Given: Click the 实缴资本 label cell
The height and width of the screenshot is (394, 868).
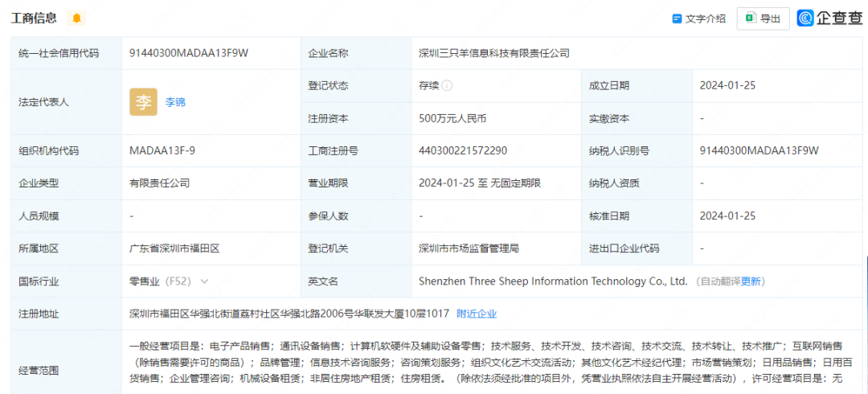Looking at the screenshot, I should coord(637,118).
